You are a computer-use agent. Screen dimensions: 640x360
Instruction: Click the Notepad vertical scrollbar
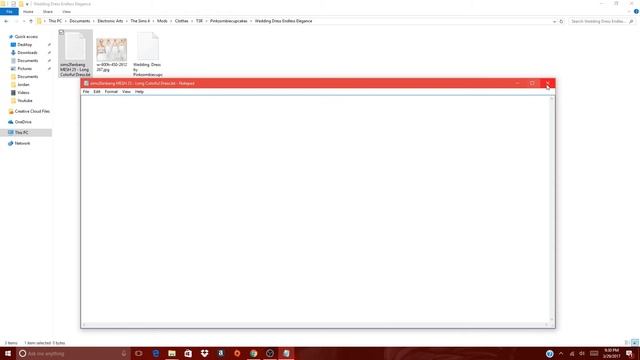[x=552, y=209]
